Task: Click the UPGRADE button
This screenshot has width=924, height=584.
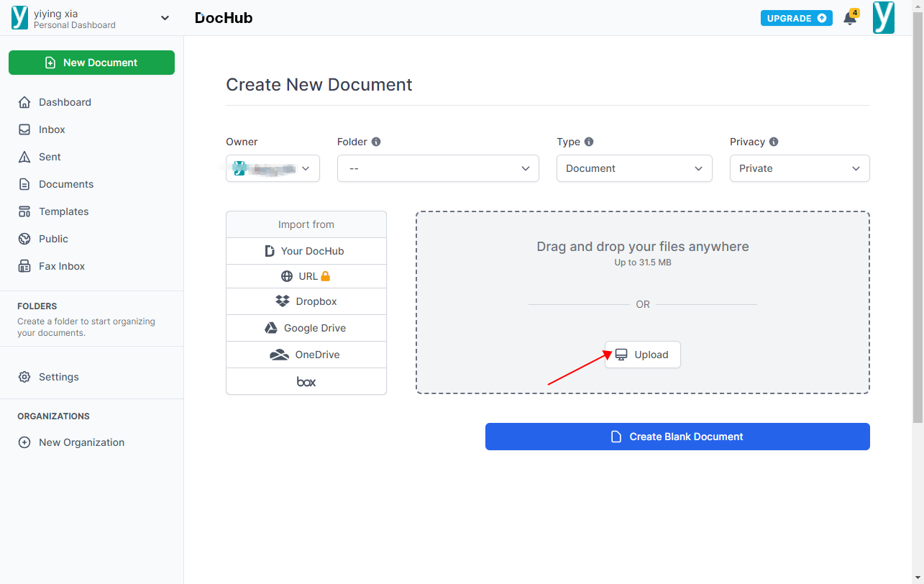Action: [796, 18]
